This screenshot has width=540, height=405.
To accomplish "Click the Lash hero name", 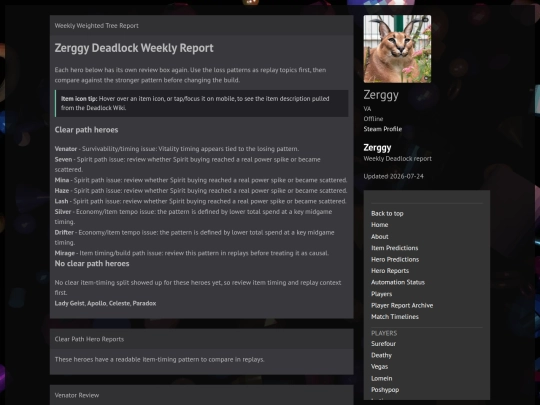I will (x=61, y=201).
